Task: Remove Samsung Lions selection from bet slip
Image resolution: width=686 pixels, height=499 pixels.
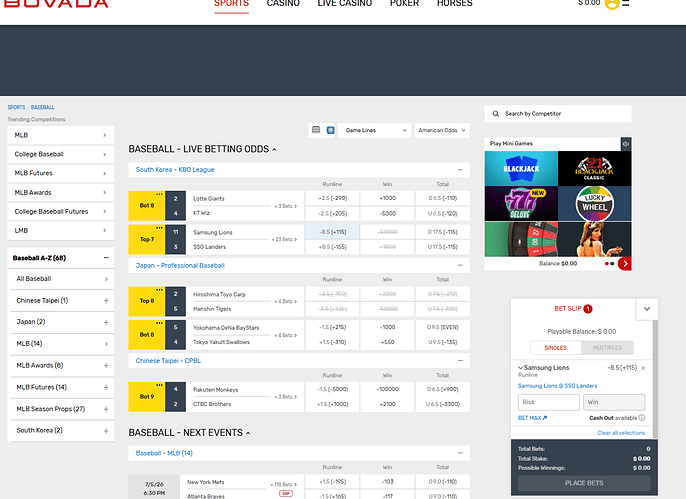Action: click(643, 368)
